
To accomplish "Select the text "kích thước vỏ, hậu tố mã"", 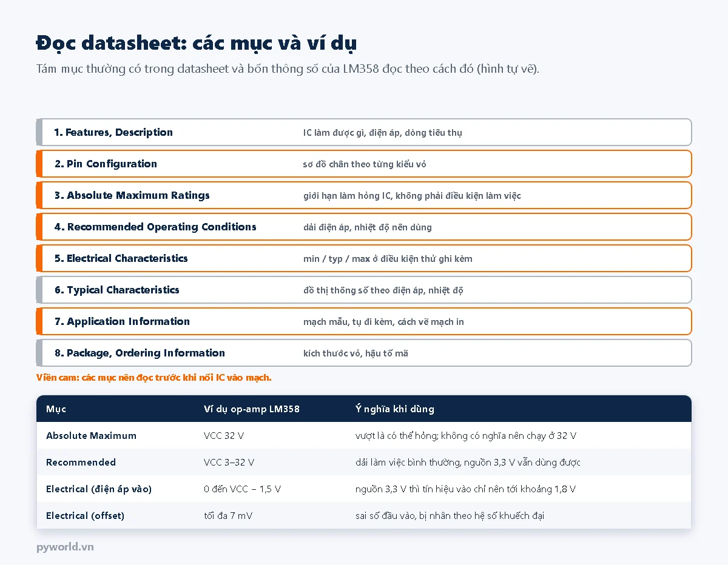I will click(356, 353).
